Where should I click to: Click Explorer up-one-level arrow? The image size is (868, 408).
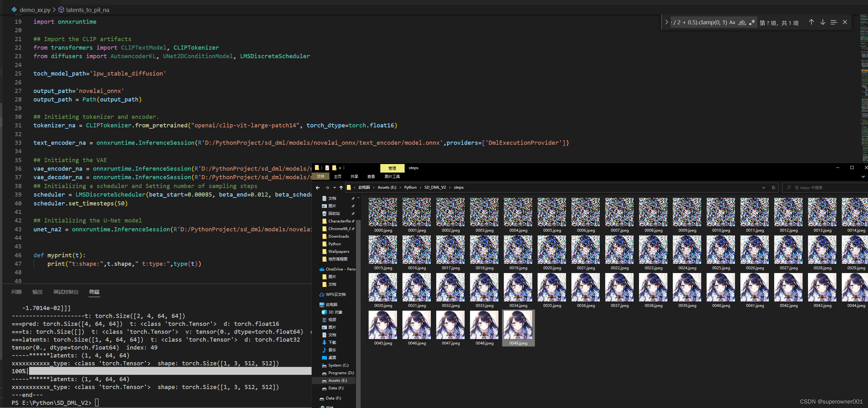pyautogui.click(x=341, y=187)
